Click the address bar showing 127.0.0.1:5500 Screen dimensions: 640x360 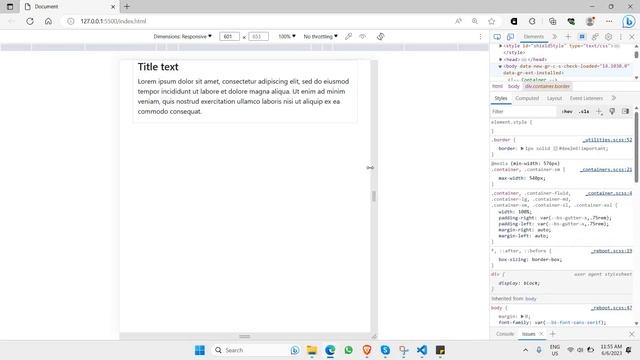[113, 21]
